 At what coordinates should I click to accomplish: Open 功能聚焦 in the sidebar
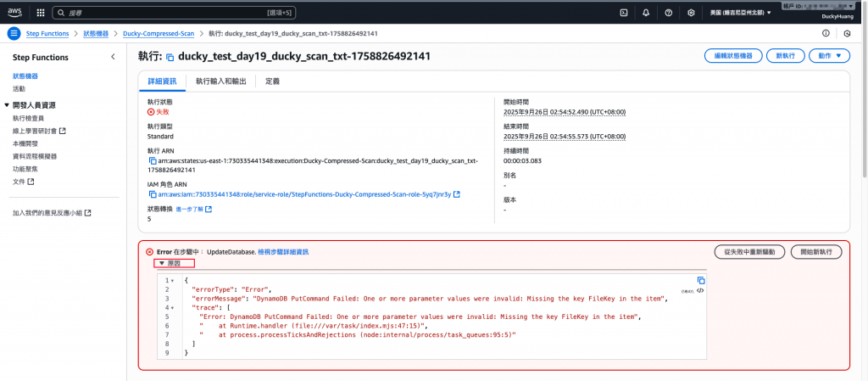(x=25, y=169)
